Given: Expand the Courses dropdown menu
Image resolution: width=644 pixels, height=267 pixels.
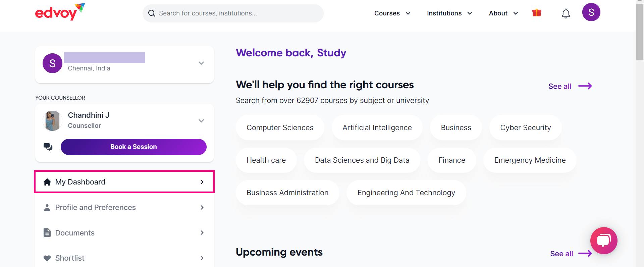Looking at the screenshot, I should pos(392,13).
